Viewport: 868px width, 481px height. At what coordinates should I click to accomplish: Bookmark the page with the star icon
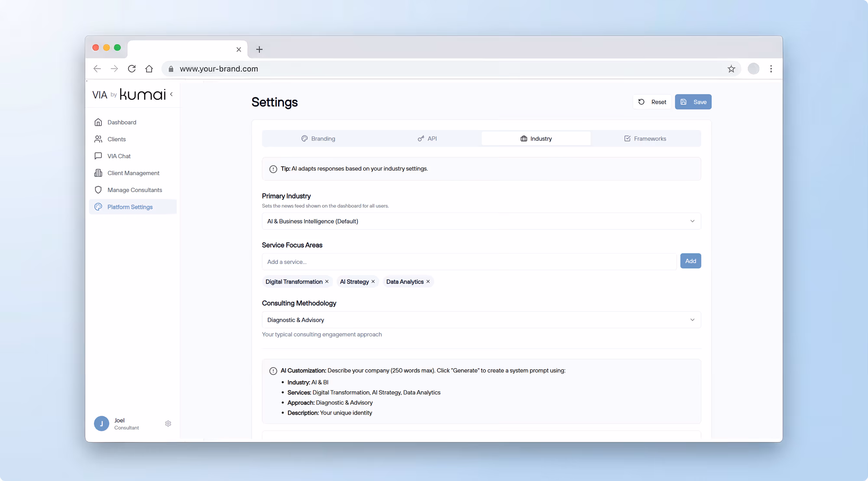coord(731,69)
